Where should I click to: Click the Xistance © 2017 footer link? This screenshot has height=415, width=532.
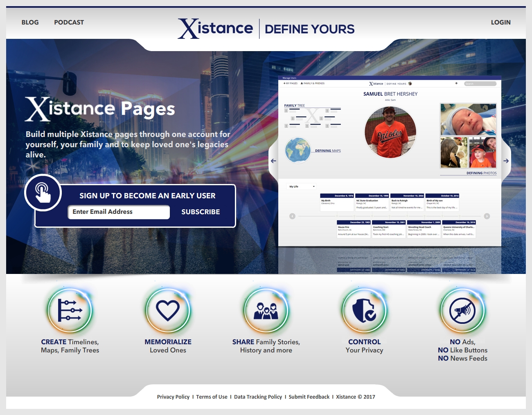click(x=356, y=397)
